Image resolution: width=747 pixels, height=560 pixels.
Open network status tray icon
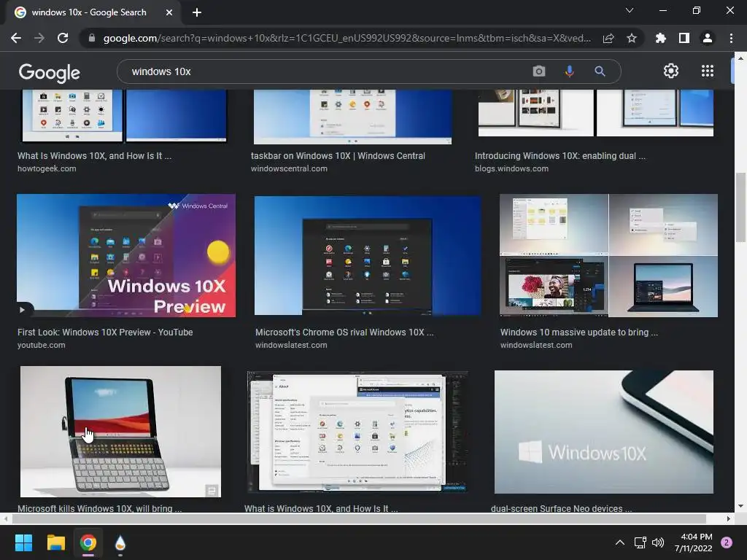pyautogui.click(x=640, y=542)
